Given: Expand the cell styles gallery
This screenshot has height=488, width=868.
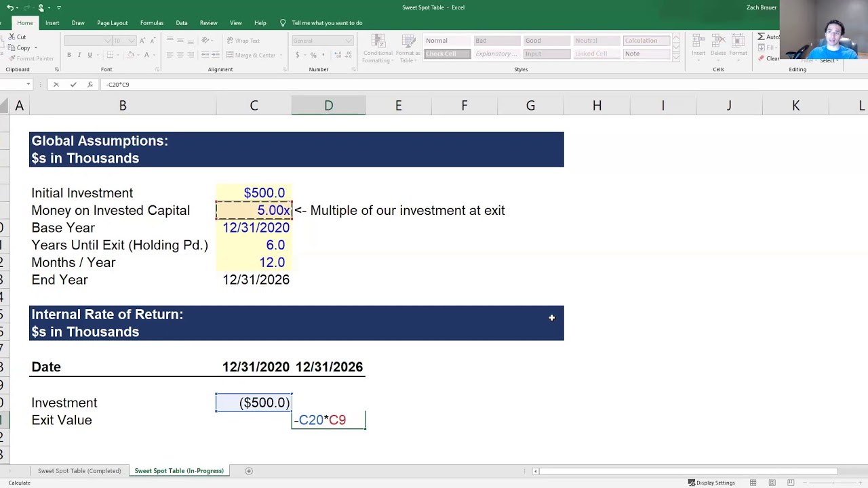Looking at the screenshot, I should point(676,58).
